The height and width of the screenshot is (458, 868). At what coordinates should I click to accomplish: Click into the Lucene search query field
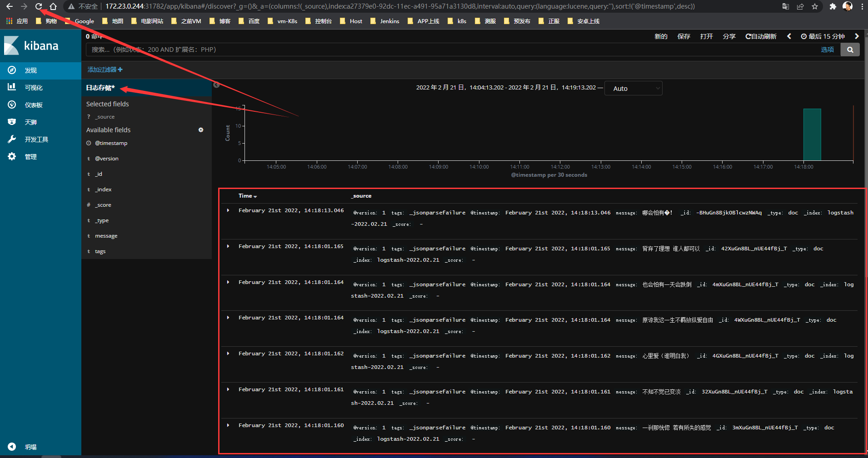click(x=452, y=50)
